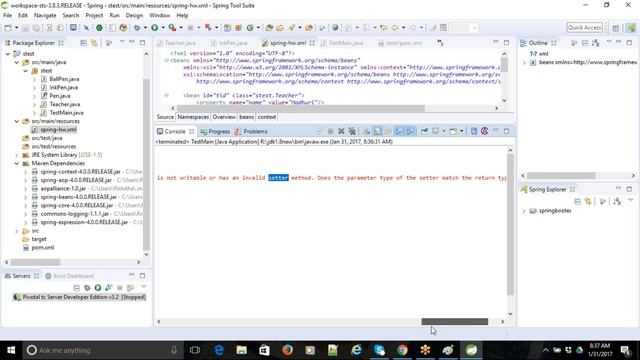Click the Debug bug toolbar icon
This screenshot has height=360, width=640.
137,28
